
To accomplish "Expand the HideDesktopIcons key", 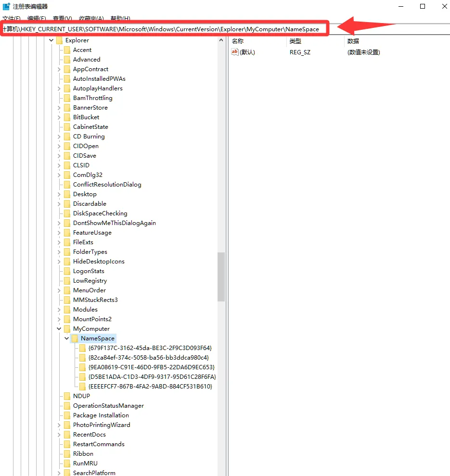I will (59, 262).
